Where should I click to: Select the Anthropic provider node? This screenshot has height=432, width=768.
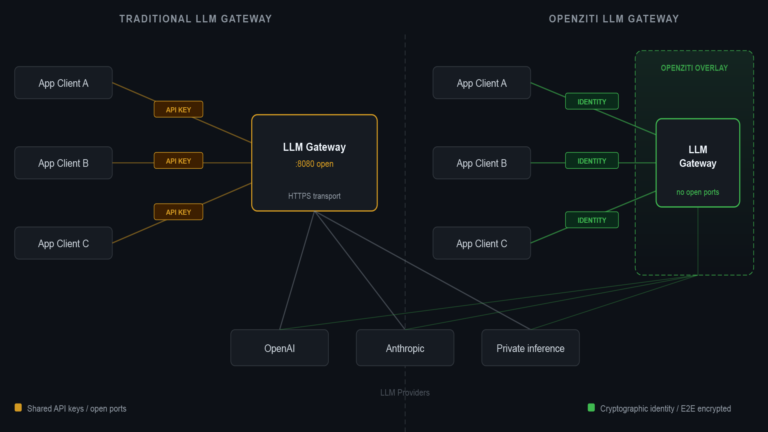coord(405,348)
